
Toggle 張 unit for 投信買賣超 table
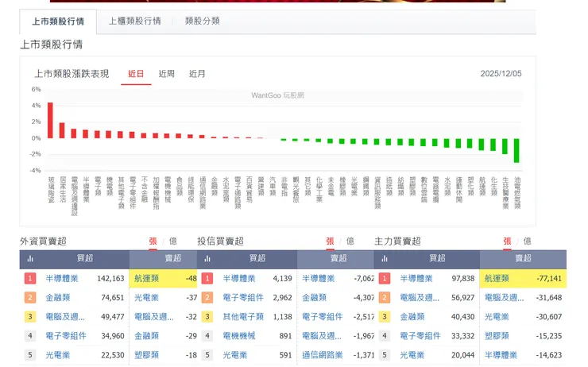[x=330, y=241]
